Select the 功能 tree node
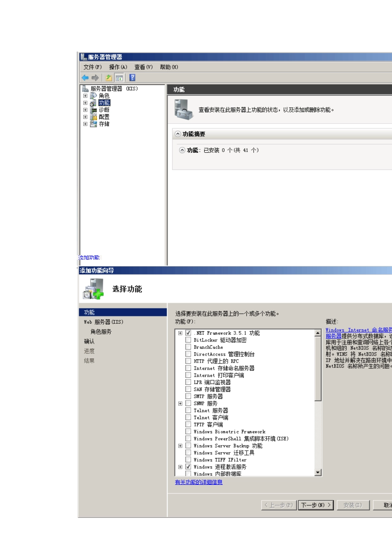The image size is (392, 555). point(104,103)
